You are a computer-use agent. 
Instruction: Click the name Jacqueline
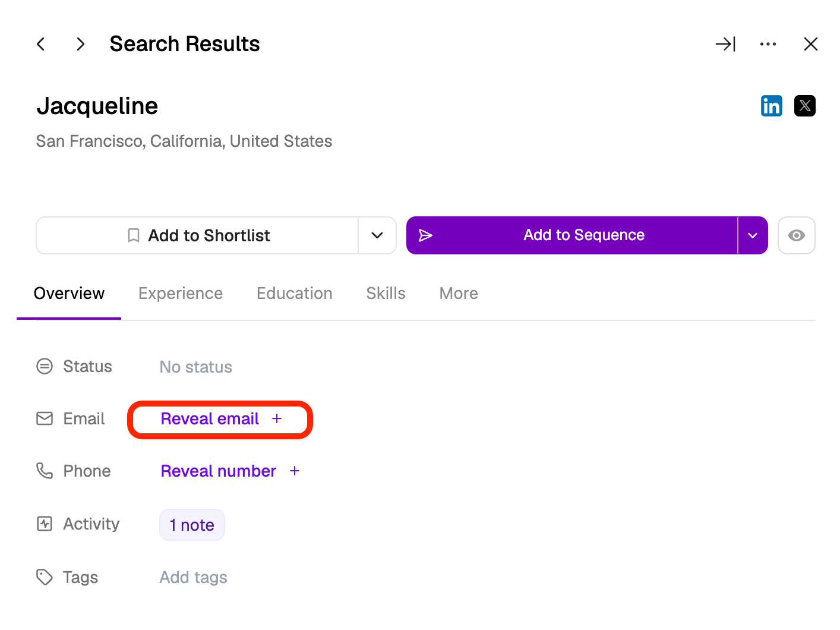pos(97,106)
